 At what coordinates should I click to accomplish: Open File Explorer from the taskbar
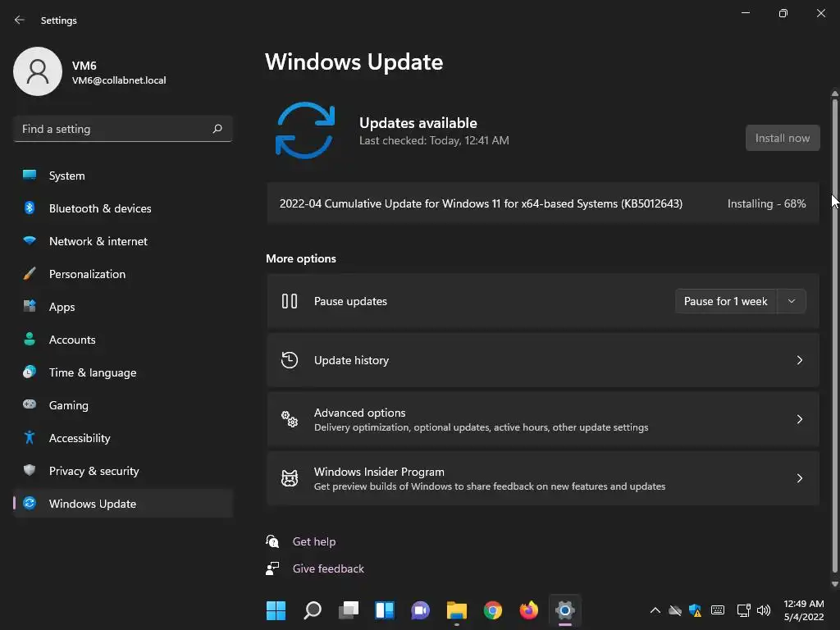tap(456, 610)
